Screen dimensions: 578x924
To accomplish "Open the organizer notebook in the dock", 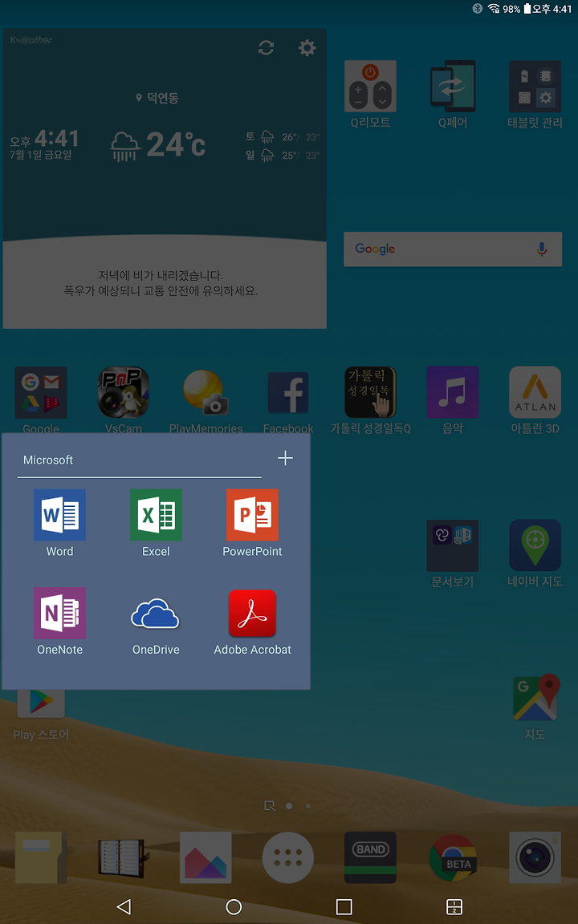I will point(123,857).
